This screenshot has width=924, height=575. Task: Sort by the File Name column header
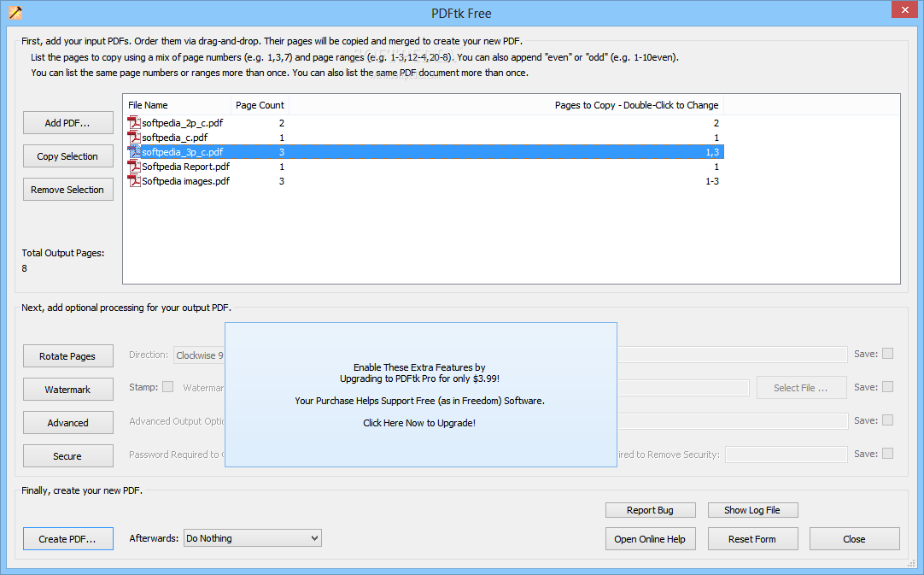pyautogui.click(x=177, y=105)
